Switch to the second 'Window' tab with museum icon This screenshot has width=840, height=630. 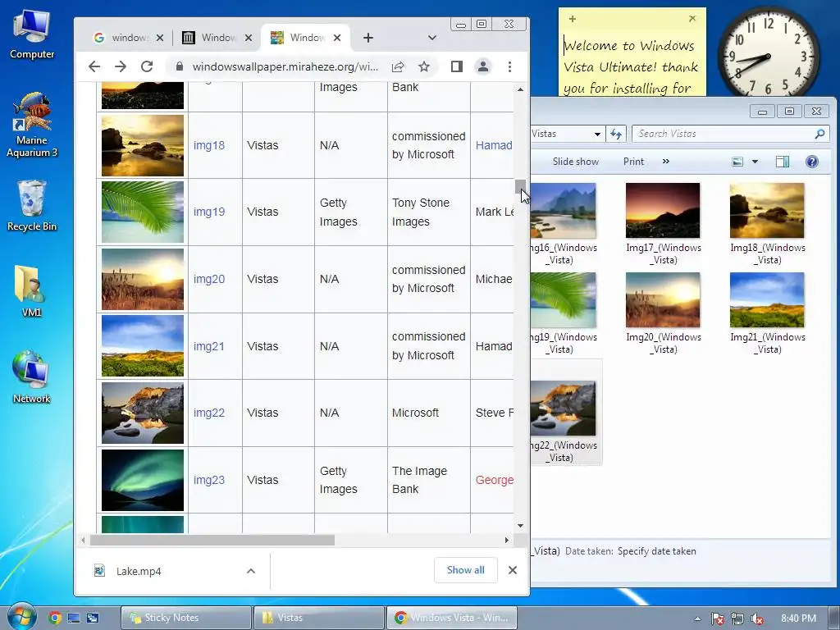(x=217, y=38)
